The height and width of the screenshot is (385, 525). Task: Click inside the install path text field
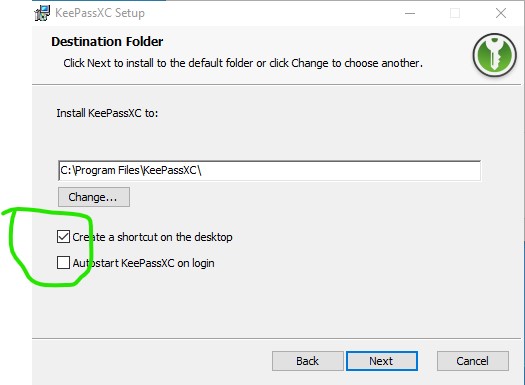(x=270, y=170)
